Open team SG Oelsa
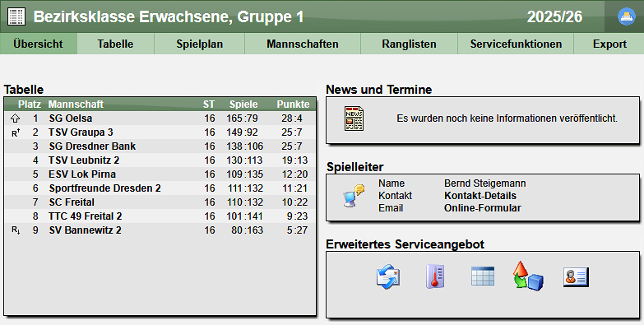Viewport: 644px width, 325px height. [71, 118]
